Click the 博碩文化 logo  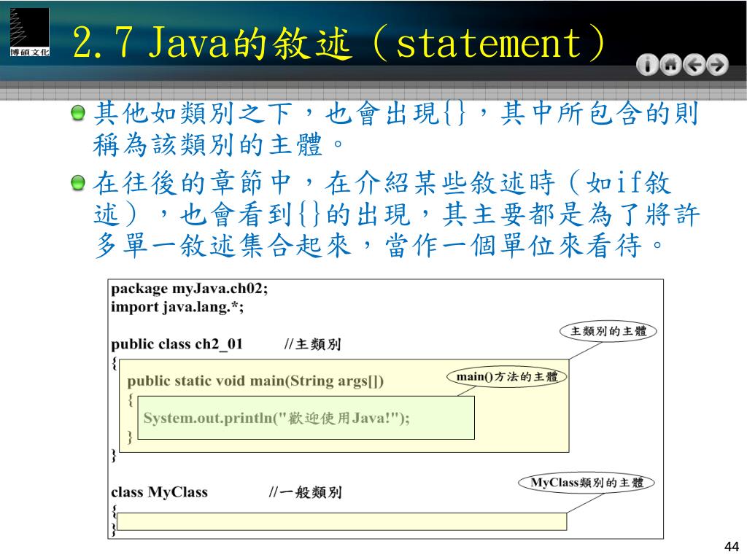[29, 32]
